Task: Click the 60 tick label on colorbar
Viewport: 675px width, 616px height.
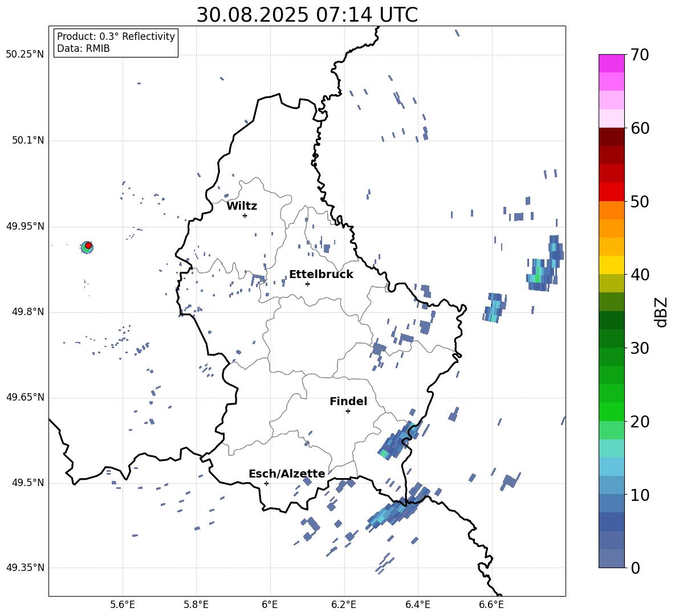Action: [x=640, y=128]
